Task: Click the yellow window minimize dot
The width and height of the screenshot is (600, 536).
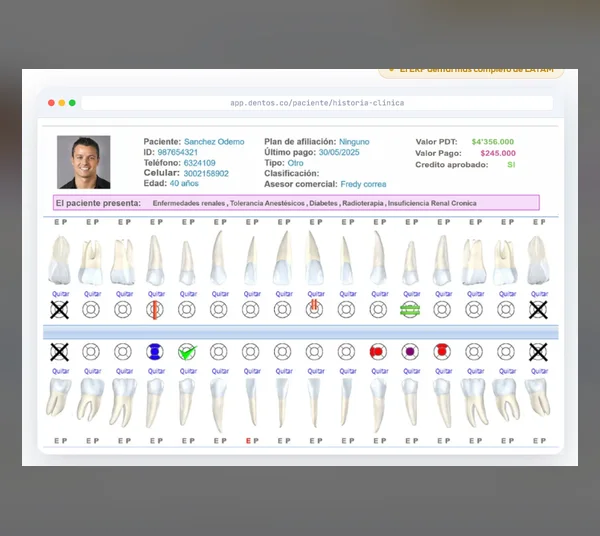Action: 62,103
